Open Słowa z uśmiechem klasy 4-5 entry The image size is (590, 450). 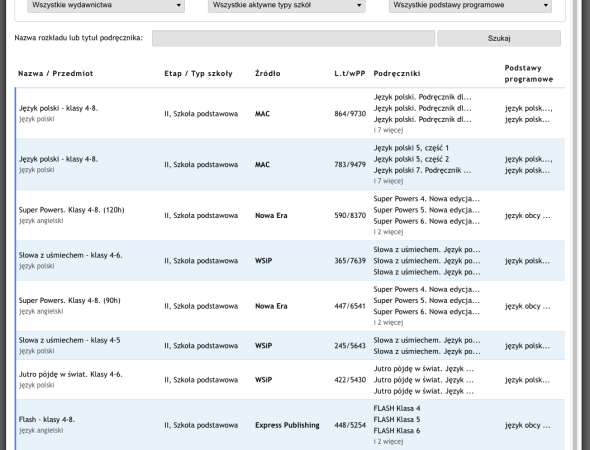click(290, 345)
